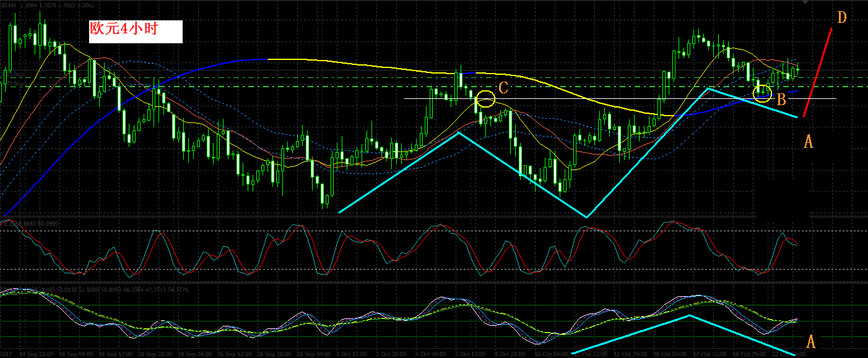Click the '17 Oct 12:00' time axis label
Viewport: 868px width, 358px height.
710,354
